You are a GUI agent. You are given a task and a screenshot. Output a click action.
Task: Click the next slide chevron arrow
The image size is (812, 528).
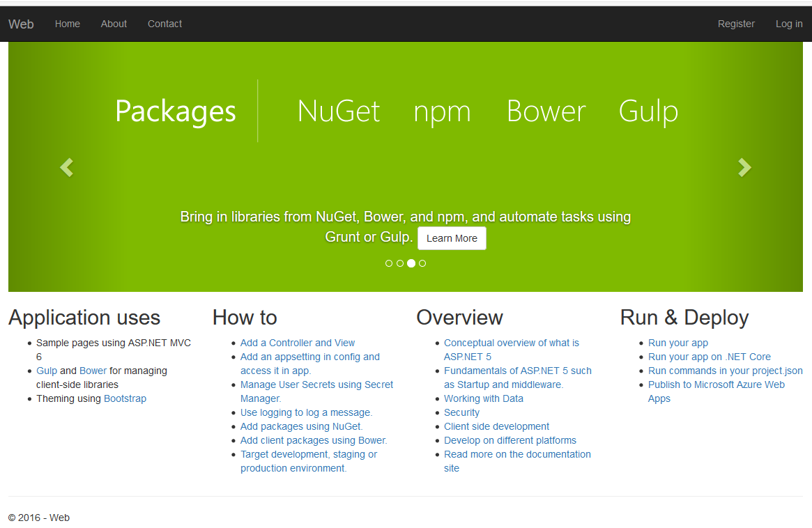point(744,167)
